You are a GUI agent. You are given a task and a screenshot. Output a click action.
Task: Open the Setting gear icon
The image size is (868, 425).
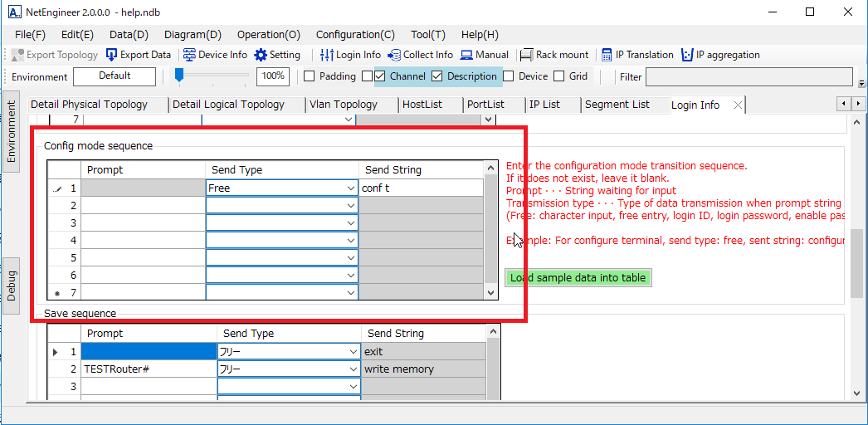point(261,55)
